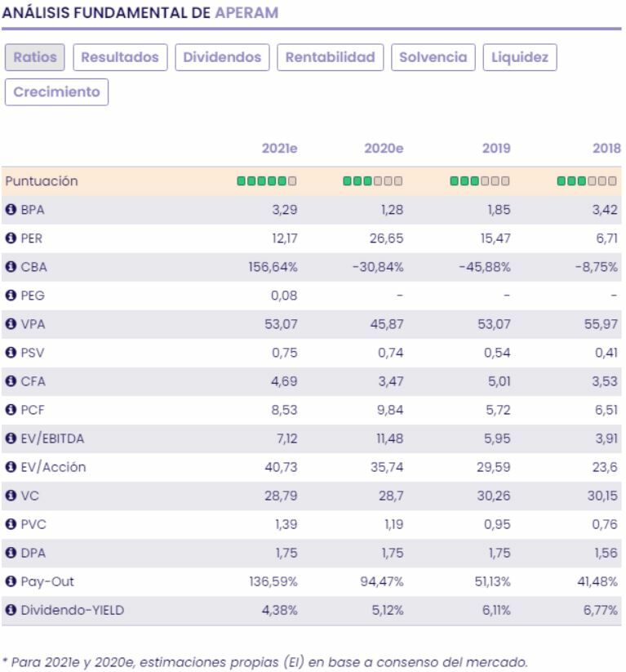Go to the Solvencia tab
626x672 pixels.
click(433, 57)
